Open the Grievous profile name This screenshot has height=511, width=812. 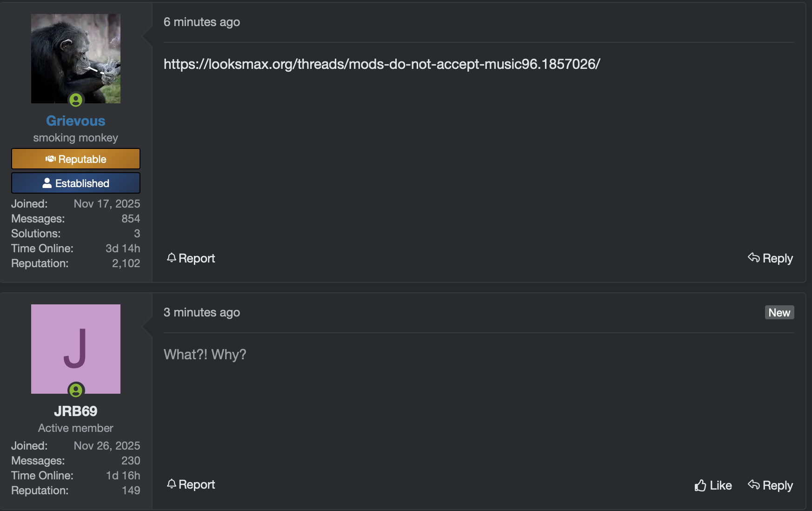tap(75, 121)
